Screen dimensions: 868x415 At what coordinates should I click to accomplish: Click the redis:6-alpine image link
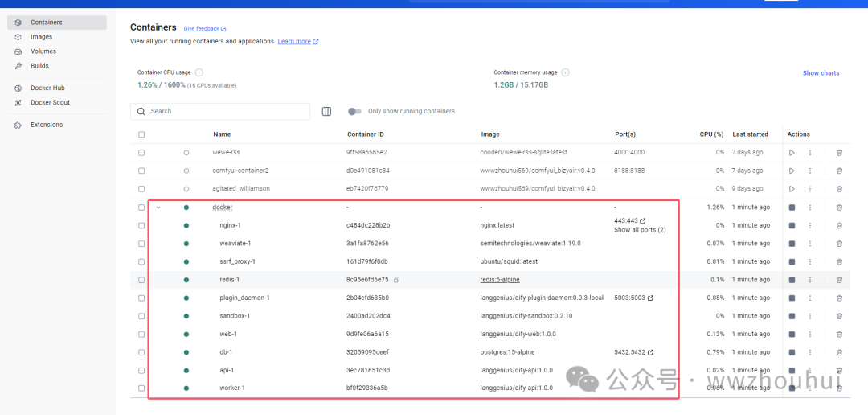point(501,280)
